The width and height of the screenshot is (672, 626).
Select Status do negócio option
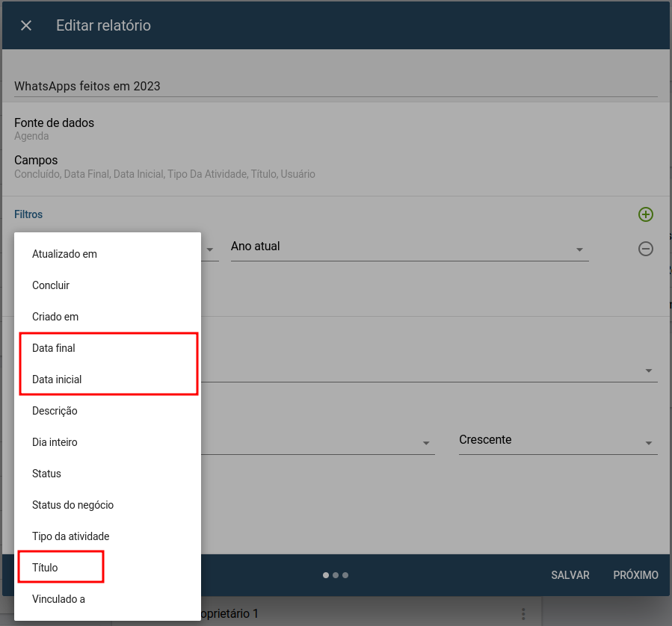pos(108,505)
